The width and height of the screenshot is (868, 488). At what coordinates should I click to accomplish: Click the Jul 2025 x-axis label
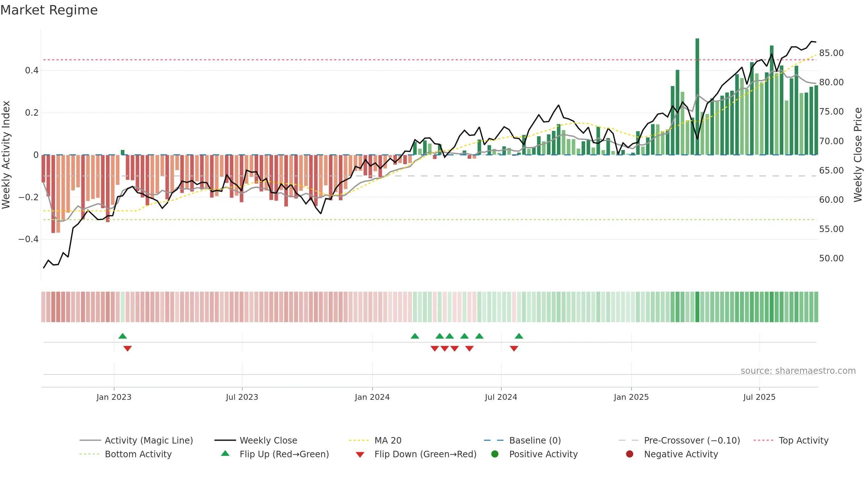(x=759, y=397)
